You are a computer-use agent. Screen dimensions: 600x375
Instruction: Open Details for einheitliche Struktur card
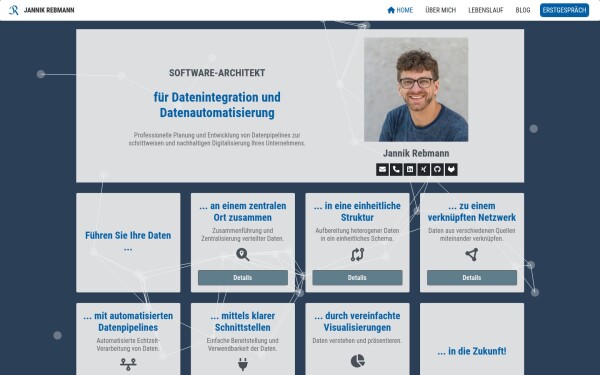(x=357, y=278)
